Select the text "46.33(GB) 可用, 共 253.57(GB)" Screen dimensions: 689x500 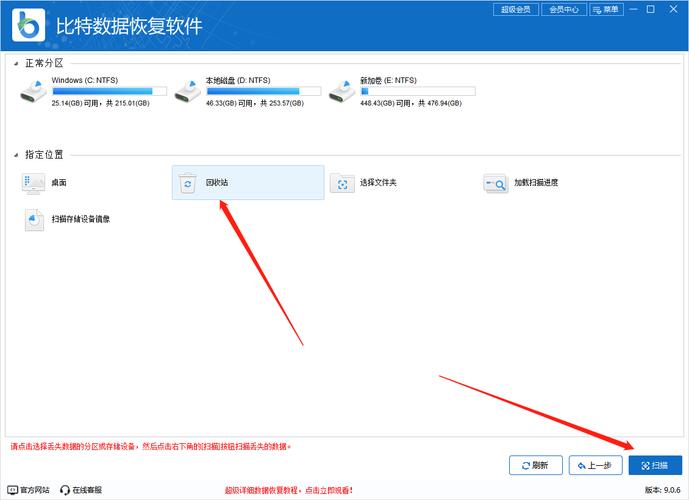255,103
